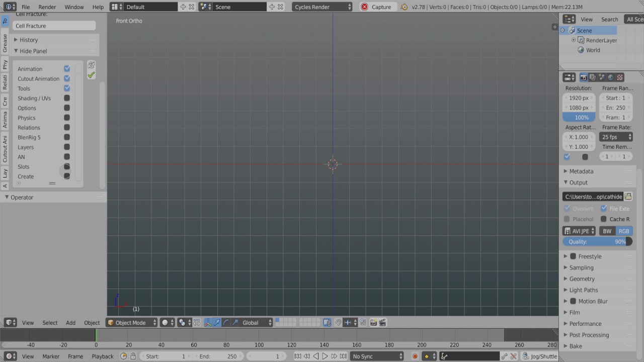Add a new screen layout
Screen dimensions: 644x362
(183, 7)
